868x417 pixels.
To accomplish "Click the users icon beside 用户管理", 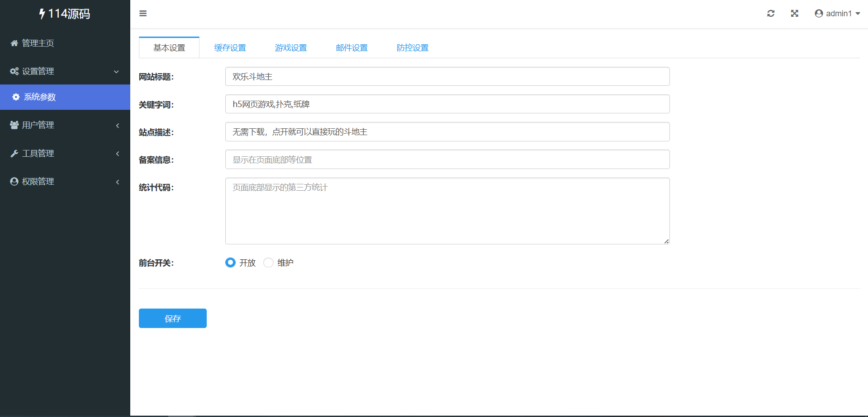I will (x=14, y=125).
